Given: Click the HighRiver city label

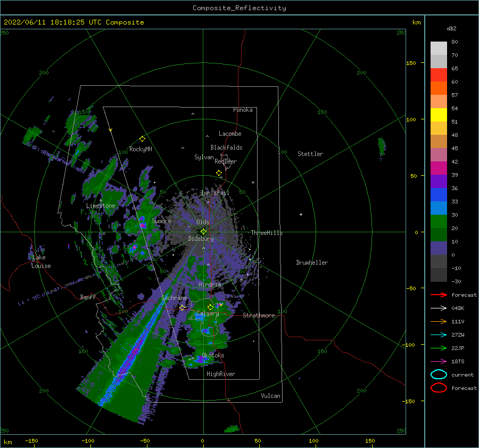Looking at the screenshot, I should (x=221, y=374).
